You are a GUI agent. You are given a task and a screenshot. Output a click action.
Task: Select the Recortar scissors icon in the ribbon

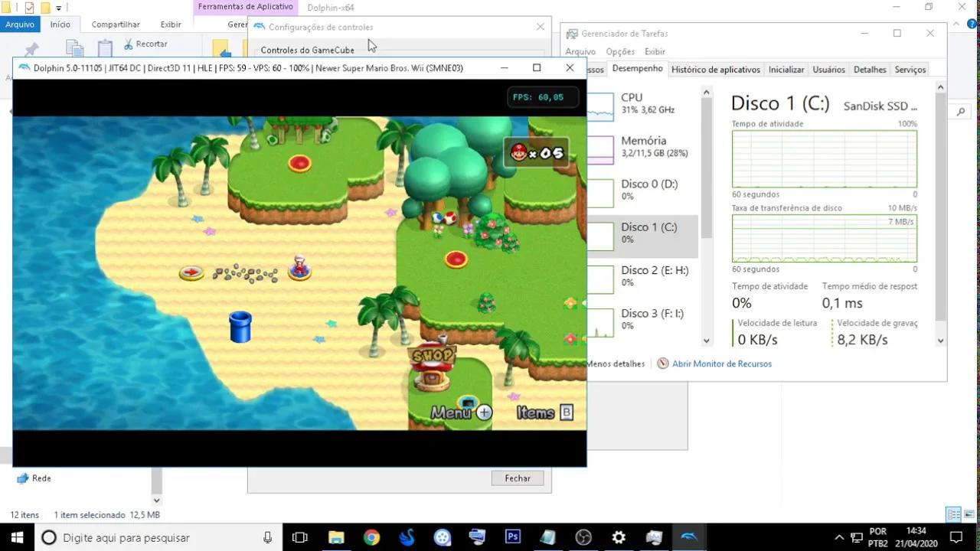(x=129, y=44)
